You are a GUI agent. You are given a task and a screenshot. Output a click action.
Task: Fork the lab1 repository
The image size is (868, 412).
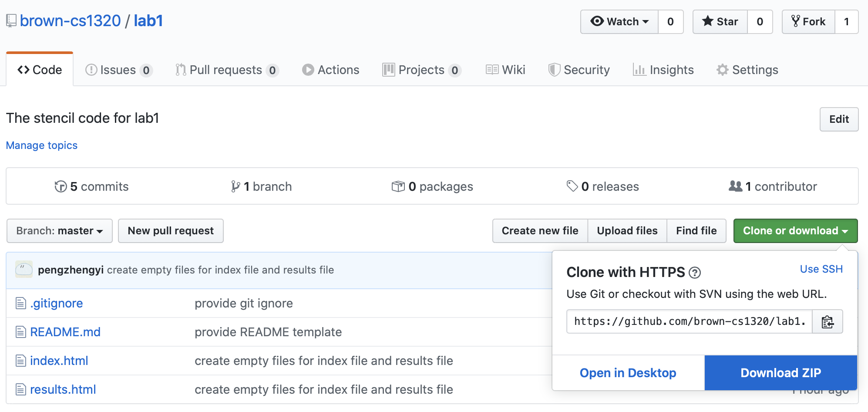(808, 22)
